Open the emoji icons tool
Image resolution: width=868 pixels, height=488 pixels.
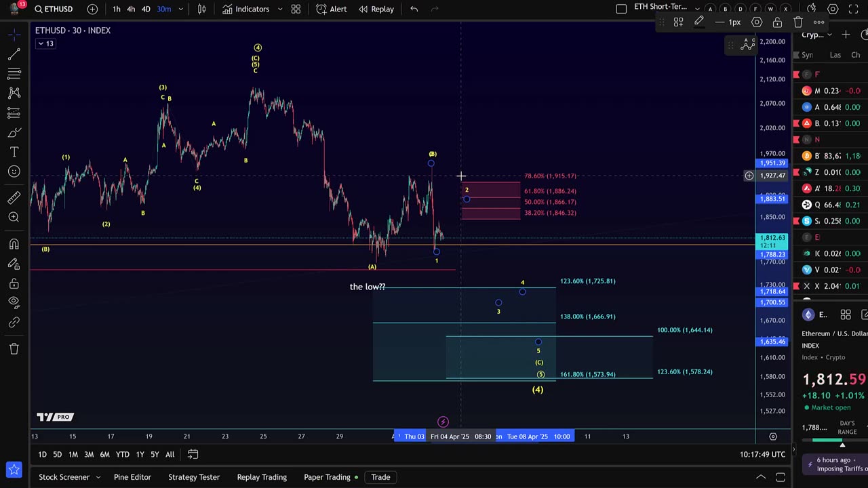click(14, 171)
